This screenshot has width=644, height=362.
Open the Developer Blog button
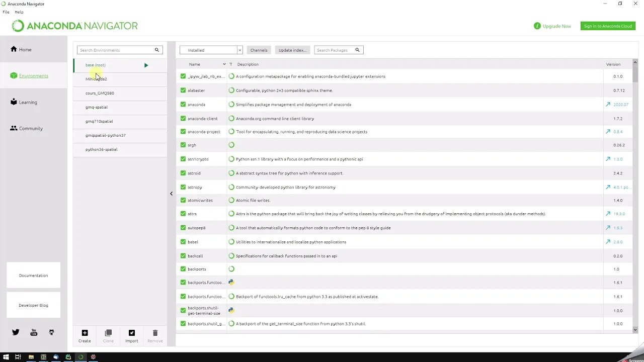[34, 305]
